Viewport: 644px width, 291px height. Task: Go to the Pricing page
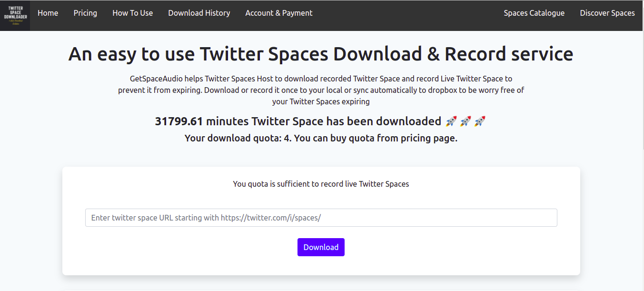85,13
